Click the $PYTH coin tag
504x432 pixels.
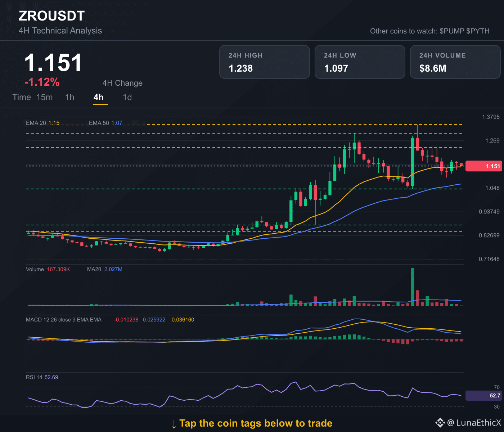click(x=478, y=31)
